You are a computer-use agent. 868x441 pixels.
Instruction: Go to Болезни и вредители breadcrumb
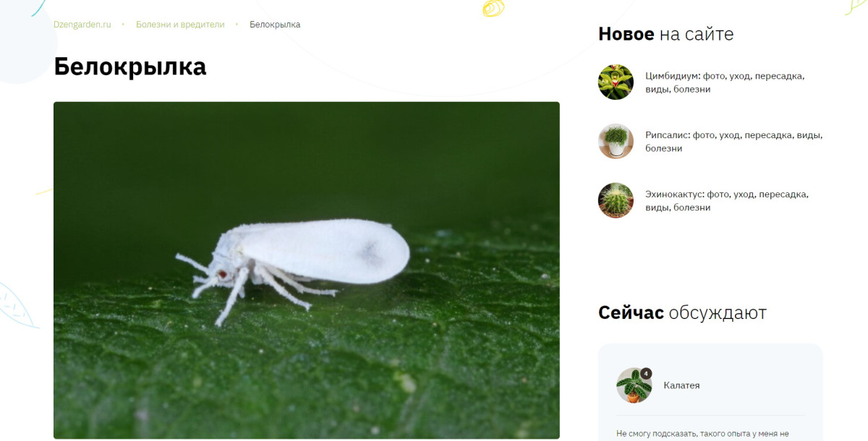click(180, 25)
